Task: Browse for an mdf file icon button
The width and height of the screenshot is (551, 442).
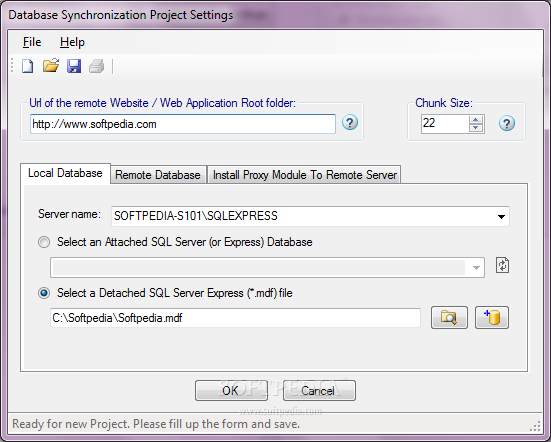Action: (449, 318)
